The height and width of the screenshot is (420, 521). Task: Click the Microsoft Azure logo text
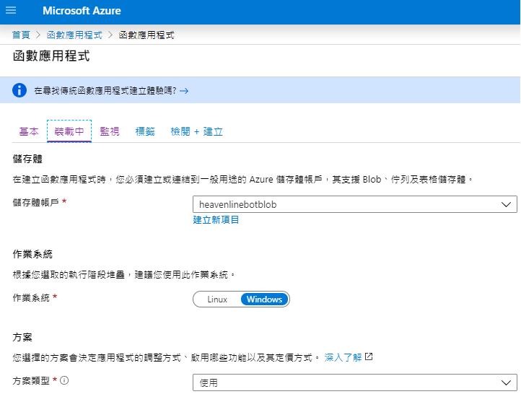82,11
